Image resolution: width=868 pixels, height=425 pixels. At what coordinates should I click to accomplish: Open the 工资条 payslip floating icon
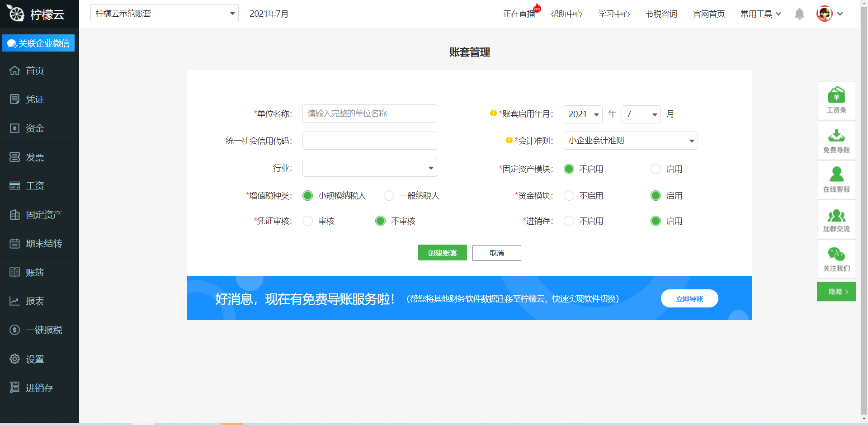coord(836,95)
